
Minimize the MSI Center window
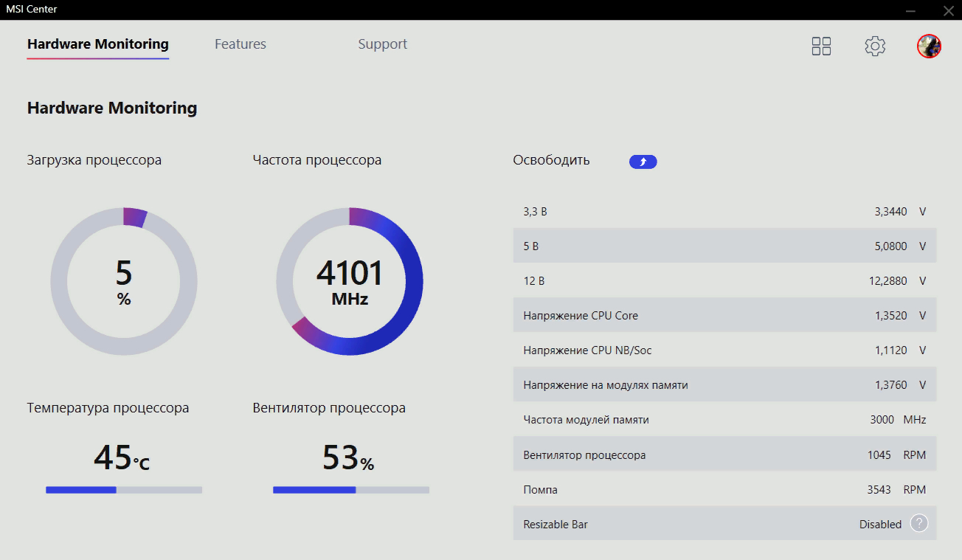(911, 10)
